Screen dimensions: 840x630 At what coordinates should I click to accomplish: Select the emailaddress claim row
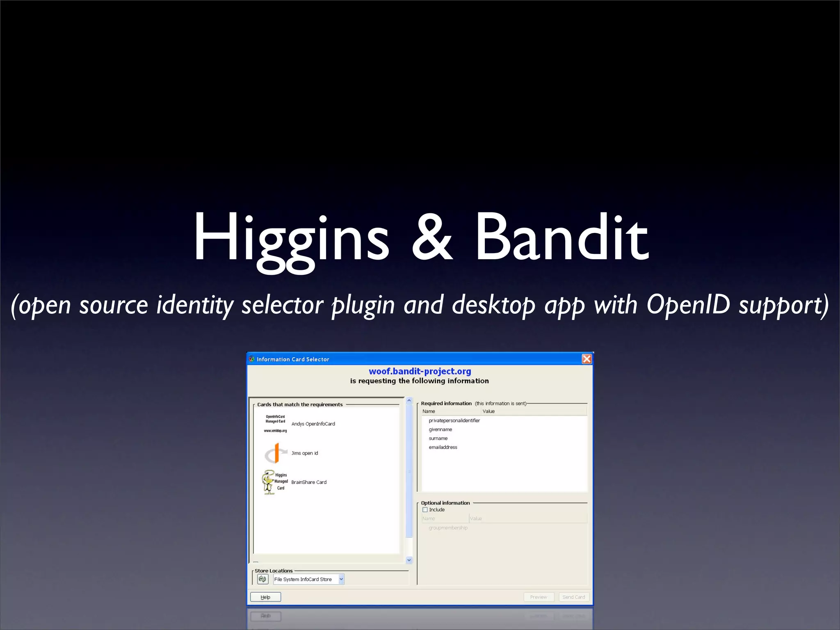(x=443, y=447)
